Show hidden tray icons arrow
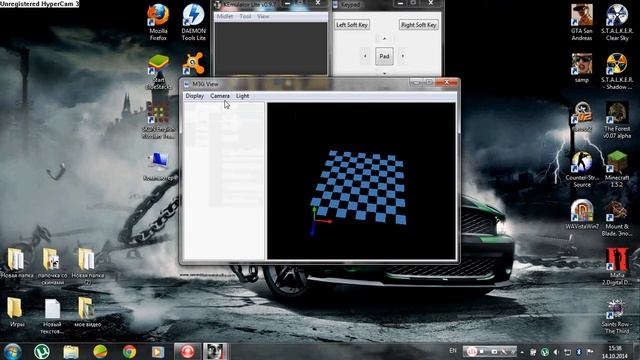The image size is (640, 360). (522, 352)
